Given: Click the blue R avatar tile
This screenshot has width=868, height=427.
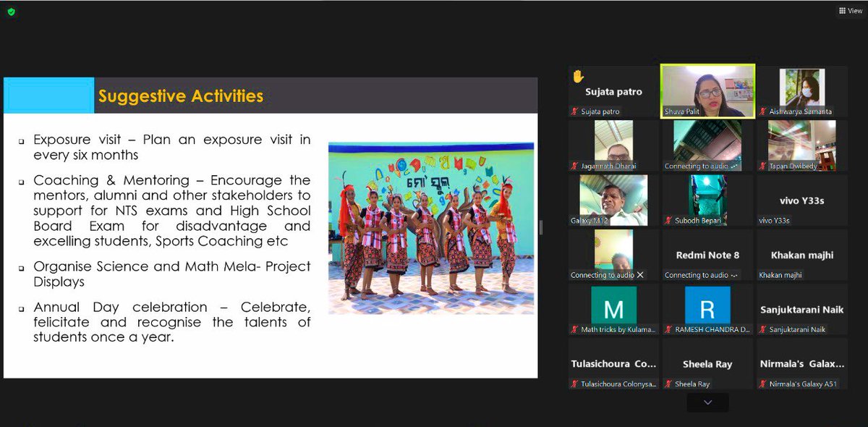Looking at the screenshot, I should pos(707,305).
